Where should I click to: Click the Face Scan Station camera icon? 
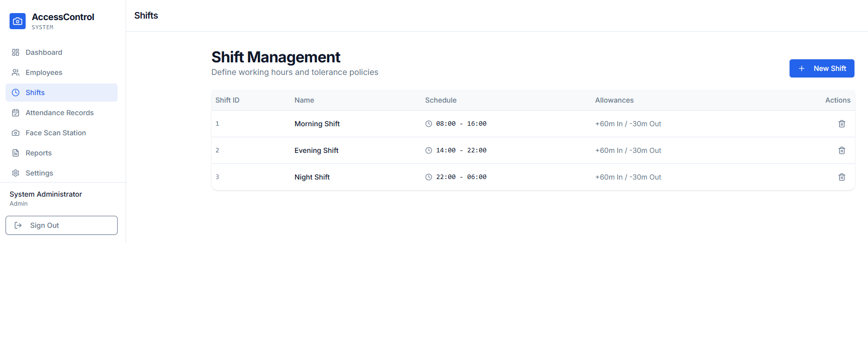point(16,133)
